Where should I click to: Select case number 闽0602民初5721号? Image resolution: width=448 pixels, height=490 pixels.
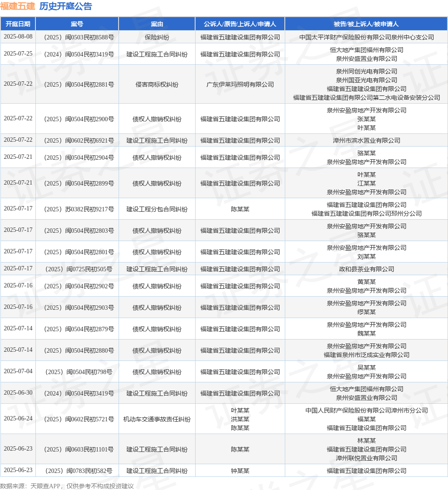(79, 420)
